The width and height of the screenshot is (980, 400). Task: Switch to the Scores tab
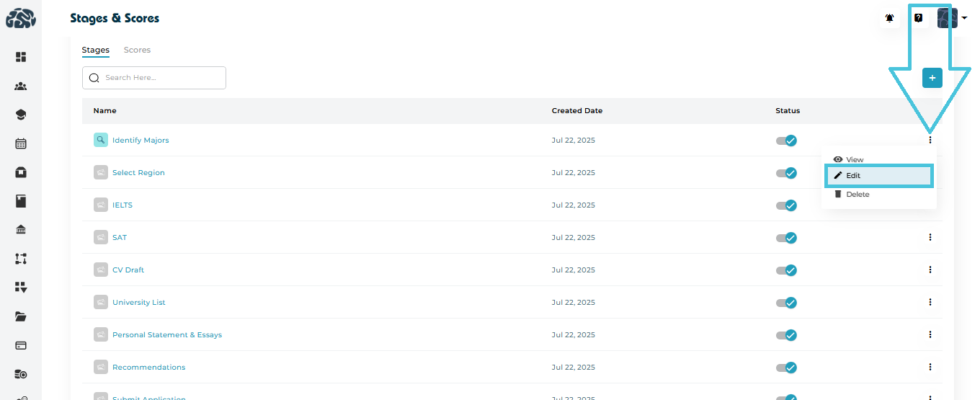pos(137,50)
